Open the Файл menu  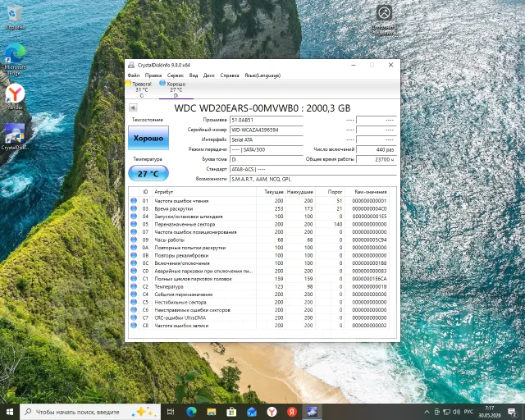(x=134, y=75)
